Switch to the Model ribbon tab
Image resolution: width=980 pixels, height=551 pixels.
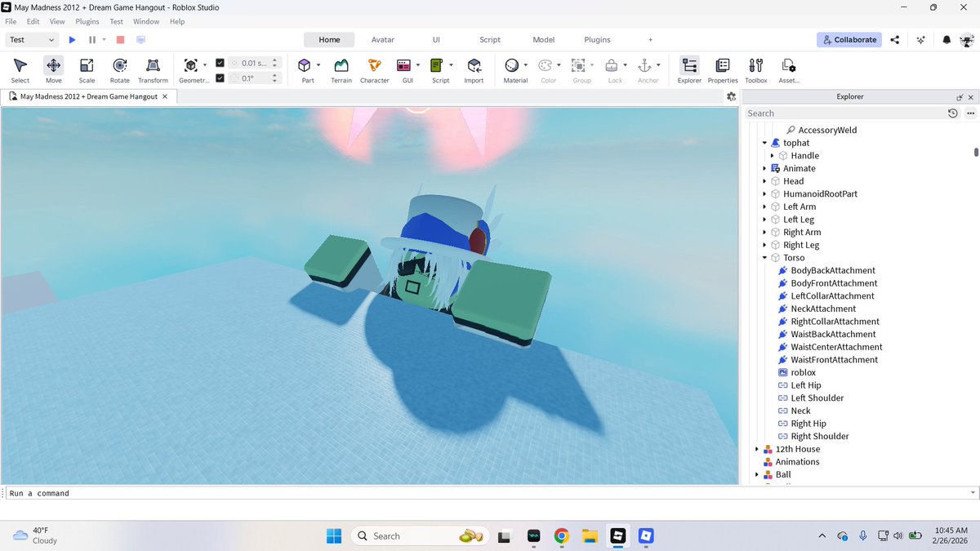[544, 39]
